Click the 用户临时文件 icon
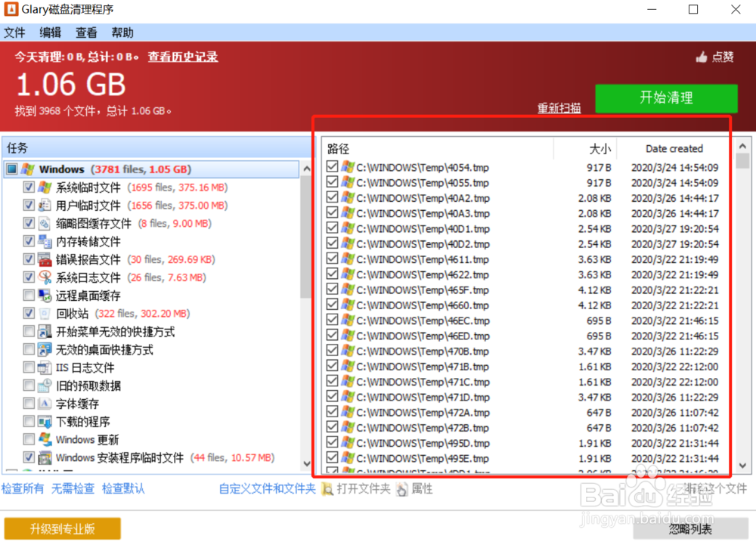Screen dimensions: 756x545 tap(45, 206)
